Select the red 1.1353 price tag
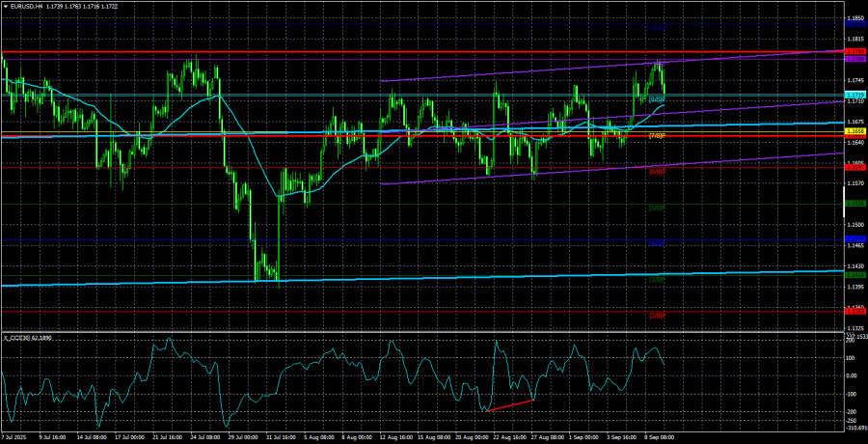This screenshot has height=444, width=868. pos(854,311)
